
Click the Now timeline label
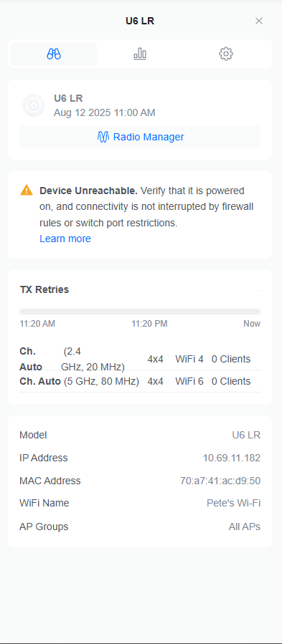[x=252, y=324]
